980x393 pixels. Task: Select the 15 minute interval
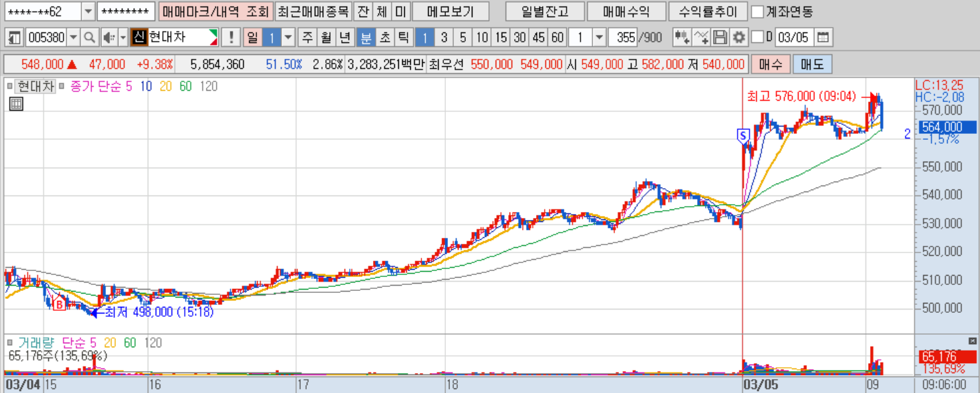(x=501, y=37)
